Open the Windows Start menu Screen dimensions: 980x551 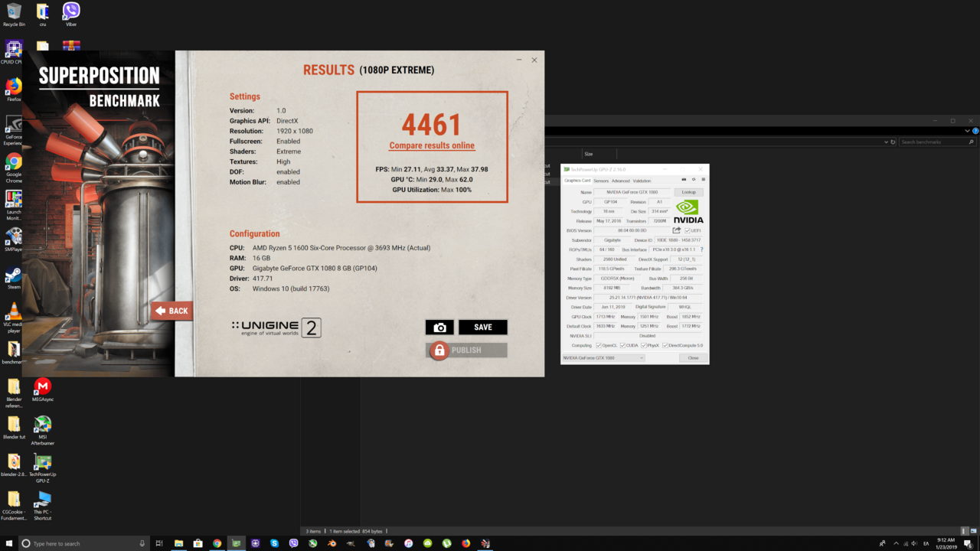pyautogui.click(x=9, y=543)
